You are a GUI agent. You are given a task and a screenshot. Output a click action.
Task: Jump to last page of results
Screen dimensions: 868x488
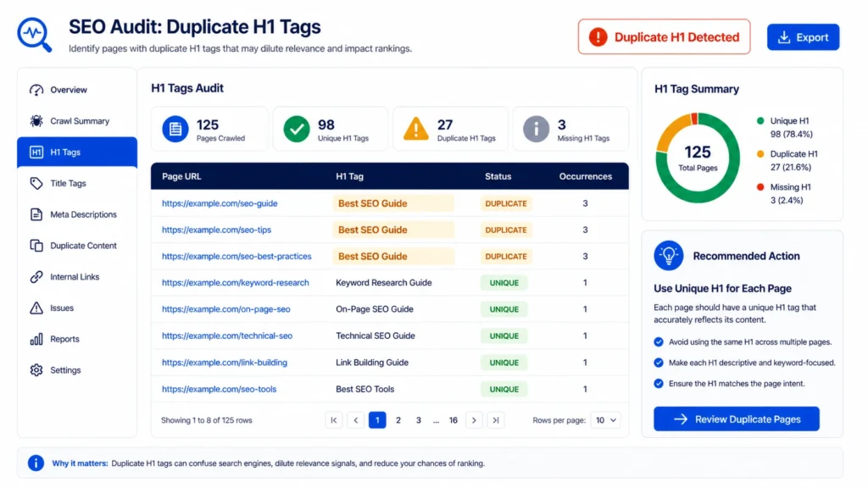pyautogui.click(x=496, y=420)
